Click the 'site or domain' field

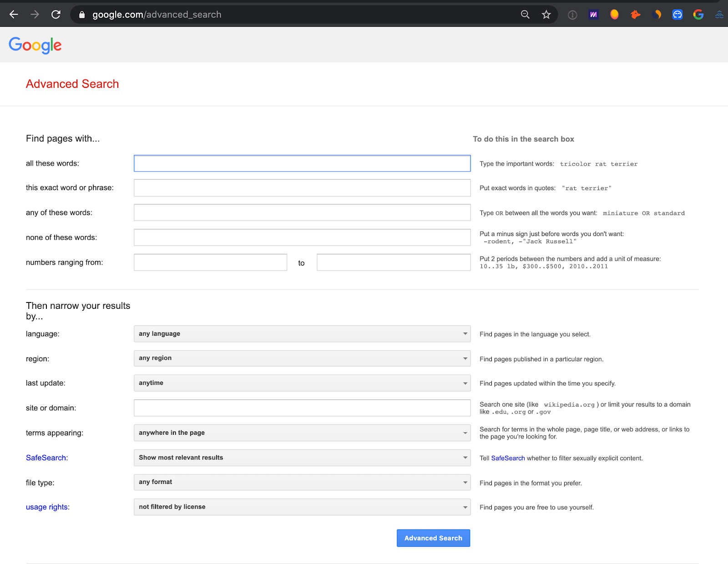click(x=302, y=408)
